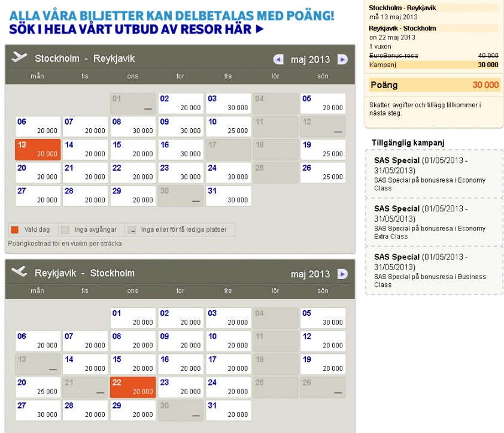The height and width of the screenshot is (433, 504).
Task: Select return 28 May in lower calendar
Action: pyautogui.click(x=85, y=410)
